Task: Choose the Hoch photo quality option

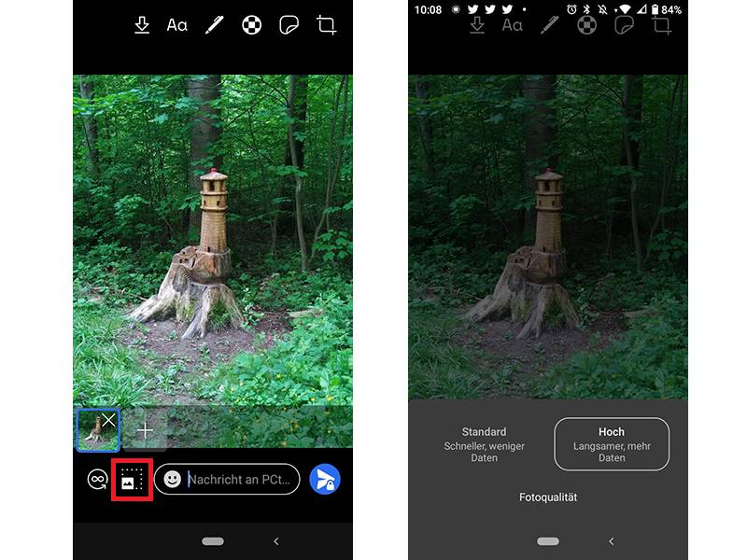Action: point(612,444)
